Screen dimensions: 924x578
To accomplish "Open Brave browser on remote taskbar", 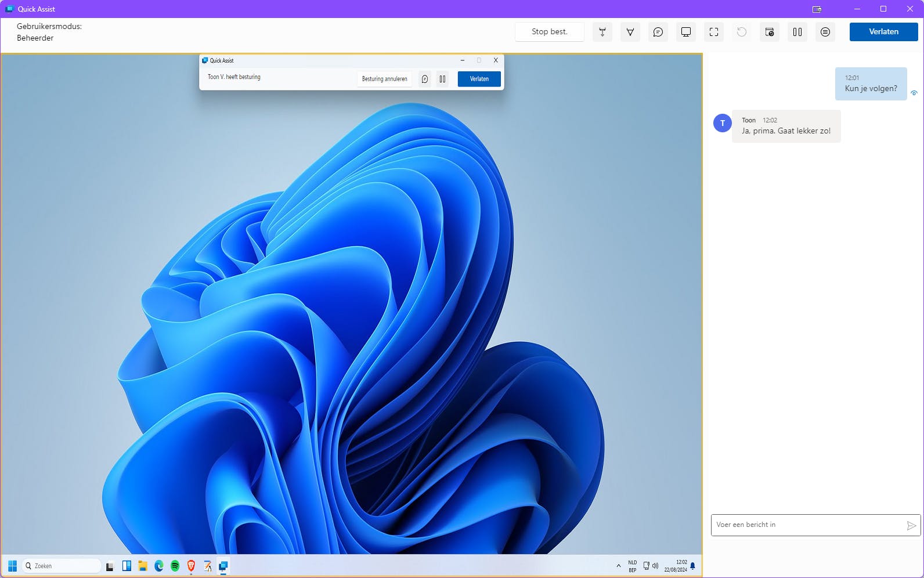I will pos(191,566).
